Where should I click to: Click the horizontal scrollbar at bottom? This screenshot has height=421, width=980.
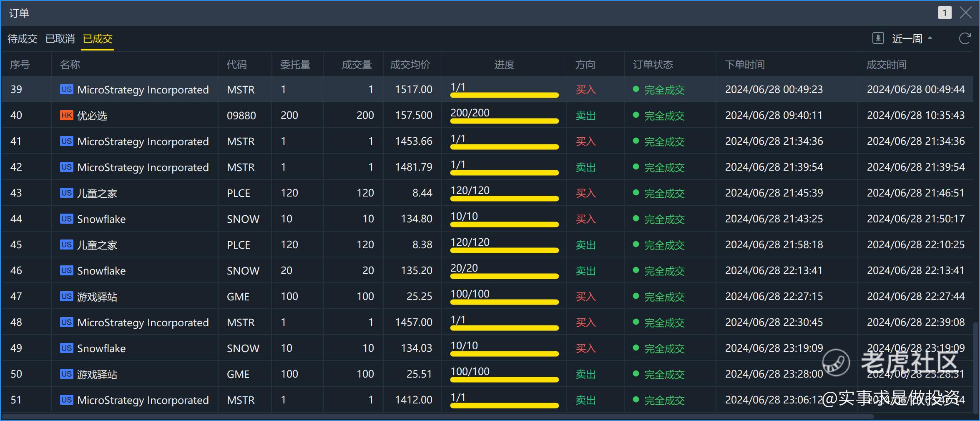click(438, 416)
